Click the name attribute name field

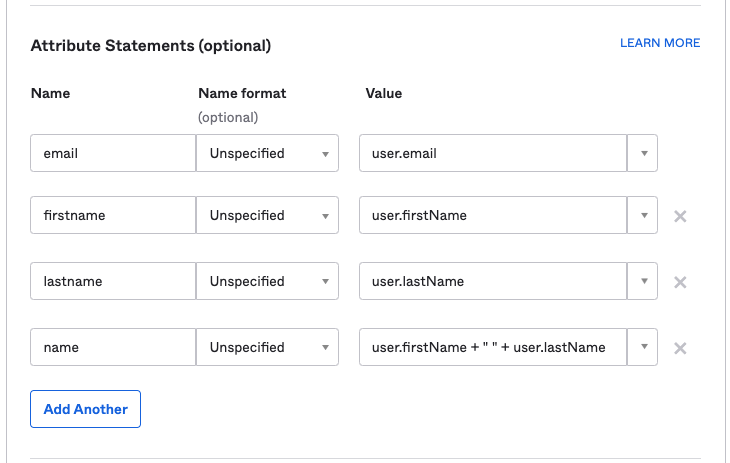point(113,348)
